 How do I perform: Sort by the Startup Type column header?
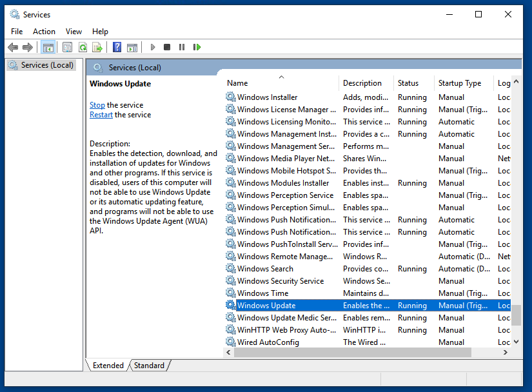(x=460, y=83)
